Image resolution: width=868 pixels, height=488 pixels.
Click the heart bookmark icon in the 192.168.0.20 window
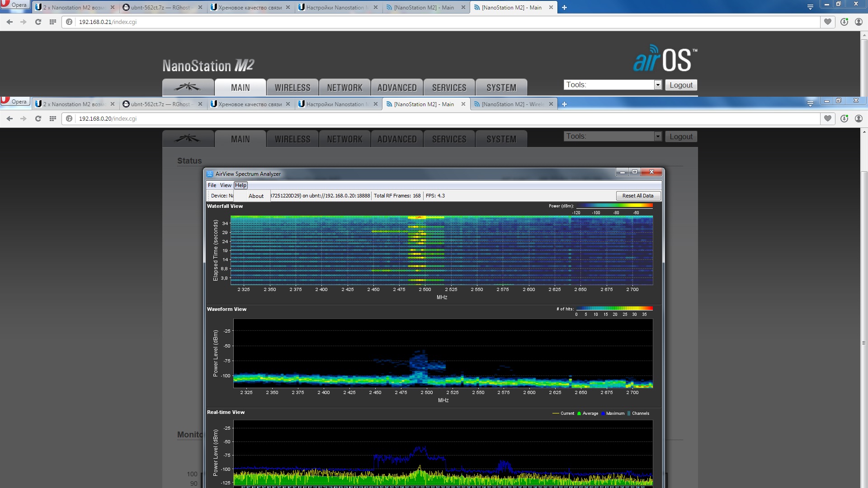click(x=828, y=118)
